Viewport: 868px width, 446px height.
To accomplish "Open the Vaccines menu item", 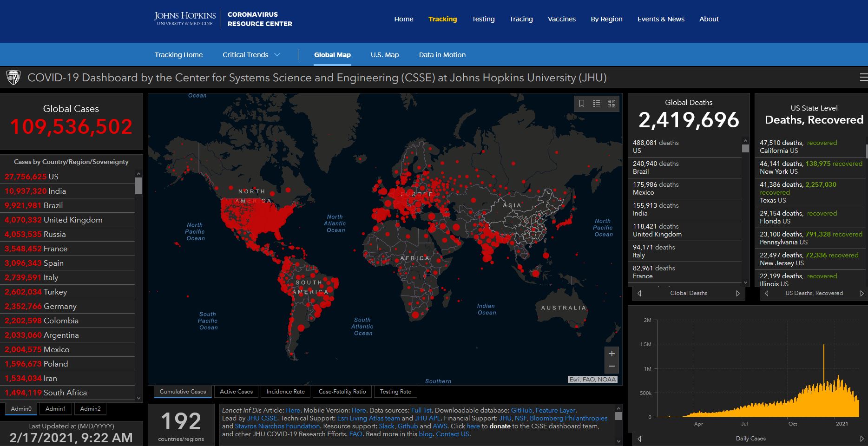I will (x=561, y=19).
